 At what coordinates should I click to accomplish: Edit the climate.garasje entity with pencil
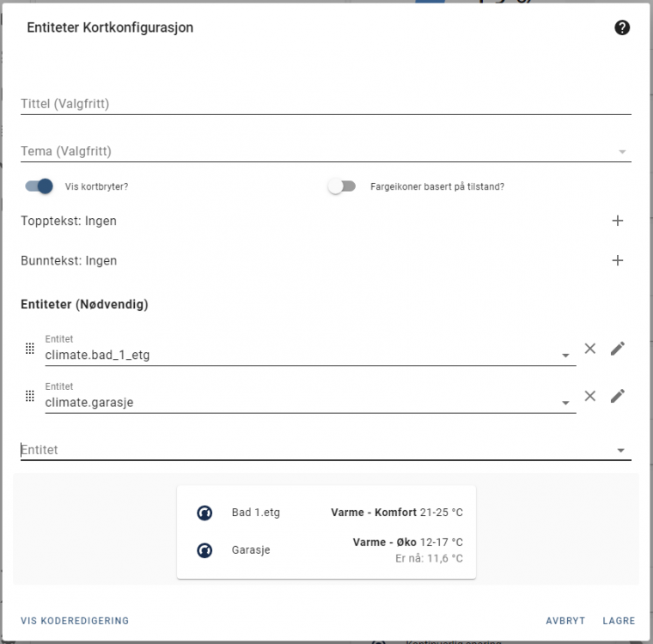(x=618, y=396)
